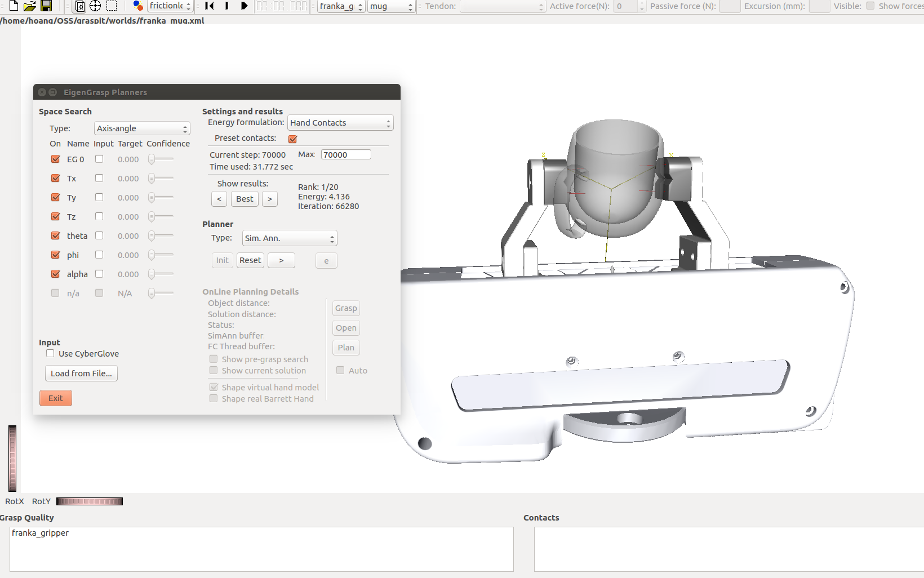Rewind dynamics to the start
The width and height of the screenshot is (924, 578).
[x=210, y=6]
